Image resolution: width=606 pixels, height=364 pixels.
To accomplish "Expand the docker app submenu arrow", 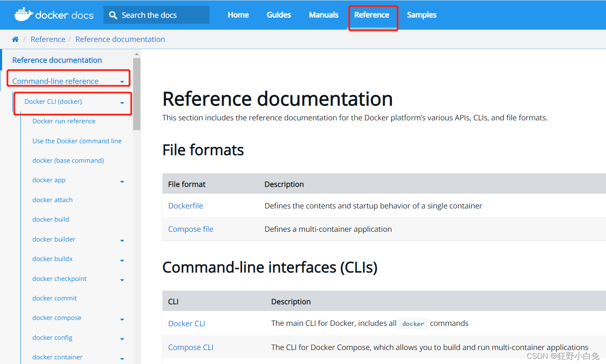I will pos(122,182).
